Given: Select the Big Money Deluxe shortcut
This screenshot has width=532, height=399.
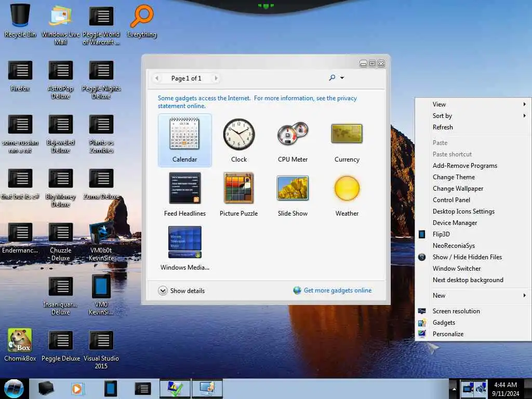Looking at the screenshot, I should point(60,188).
